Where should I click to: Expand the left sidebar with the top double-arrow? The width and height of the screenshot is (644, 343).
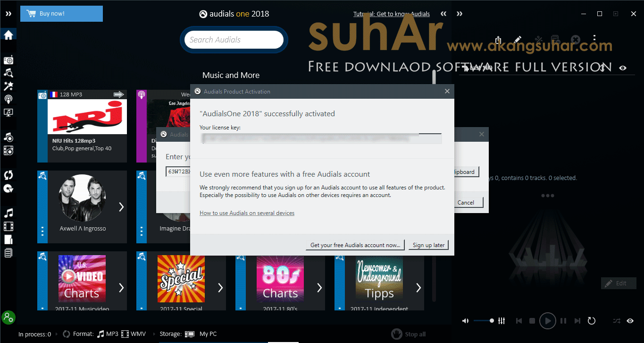click(x=8, y=14)
